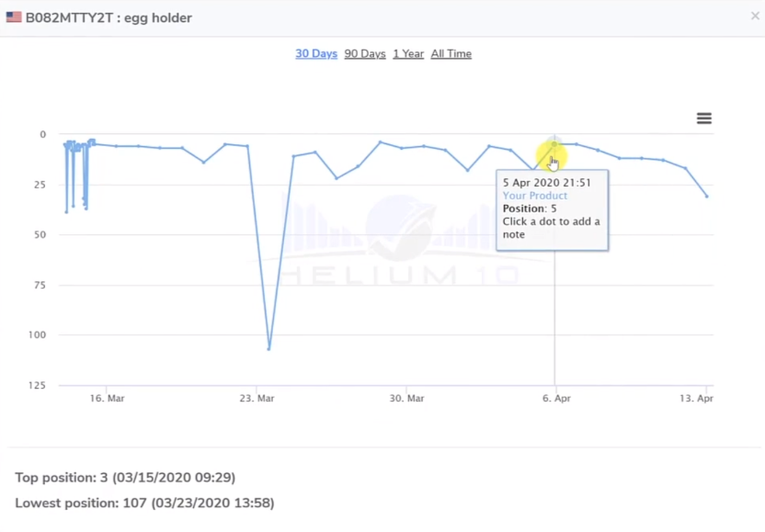This screenshot has width=765, height=532.
Task: Dismiss the egg holder tracker popup
Action: click(x=755, y=17)
